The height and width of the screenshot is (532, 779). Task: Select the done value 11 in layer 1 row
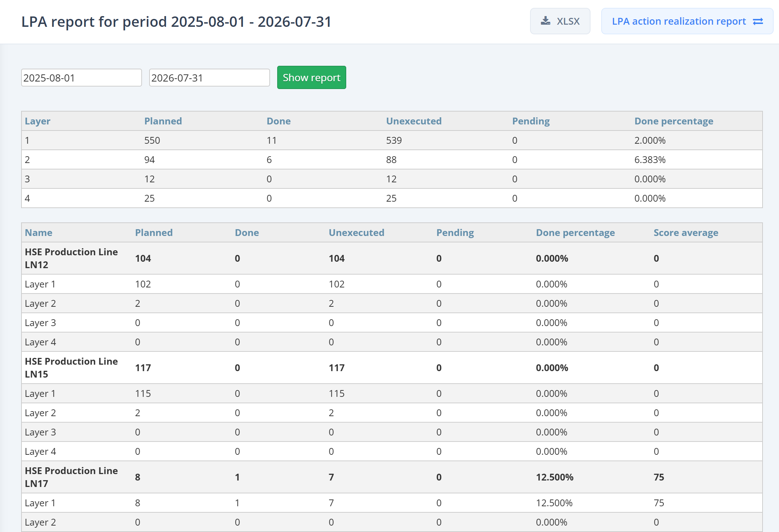tap(271, 140)
